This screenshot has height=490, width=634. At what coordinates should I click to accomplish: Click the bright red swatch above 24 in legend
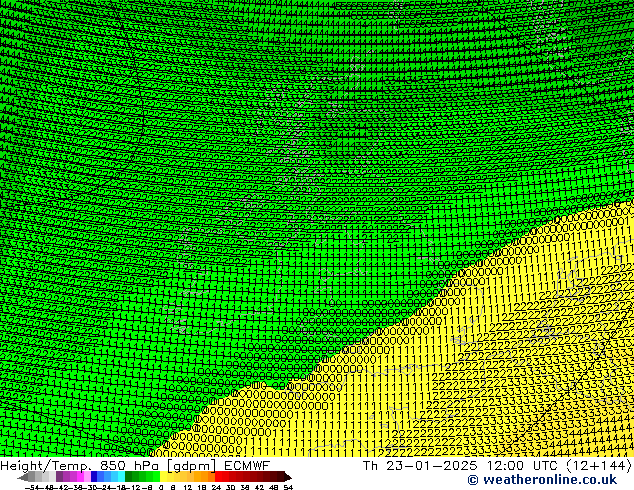(x=218, y=476)
